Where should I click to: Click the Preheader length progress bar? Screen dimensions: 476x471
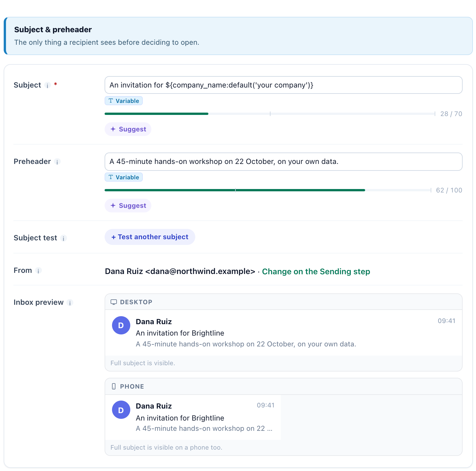click(x=268, y=190)
